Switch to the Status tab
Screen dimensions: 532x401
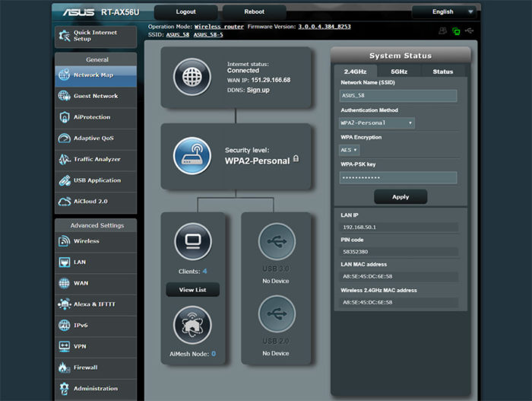coord(442,72)
